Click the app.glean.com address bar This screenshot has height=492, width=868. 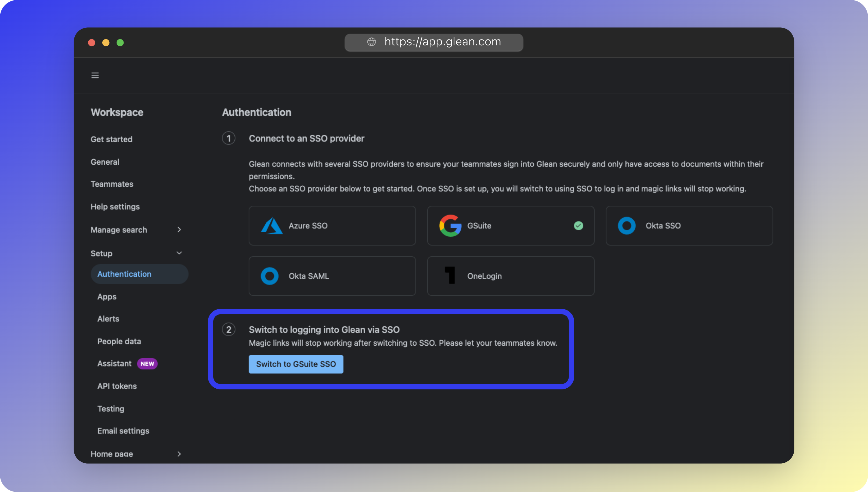[442, 42]
